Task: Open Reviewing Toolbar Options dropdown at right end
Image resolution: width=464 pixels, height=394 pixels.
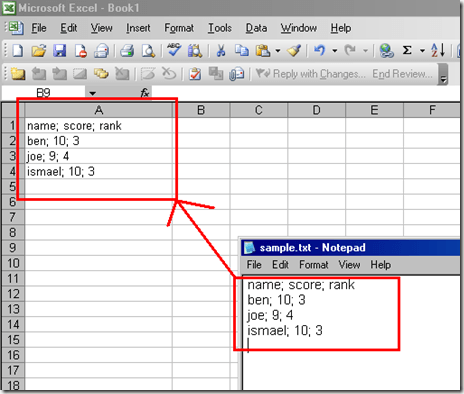Action: click(x=443, y=74)
